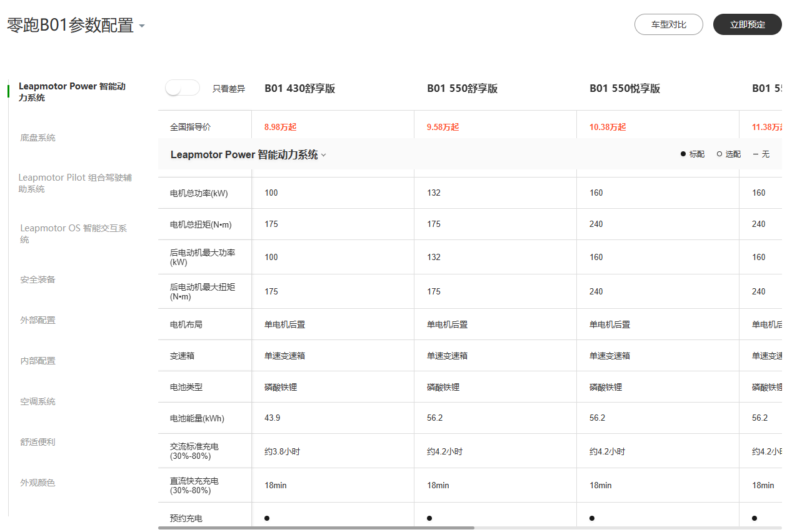Click the B01 550舒享版 column header
The width and height of the screenshot is (802, 532).
463,89
